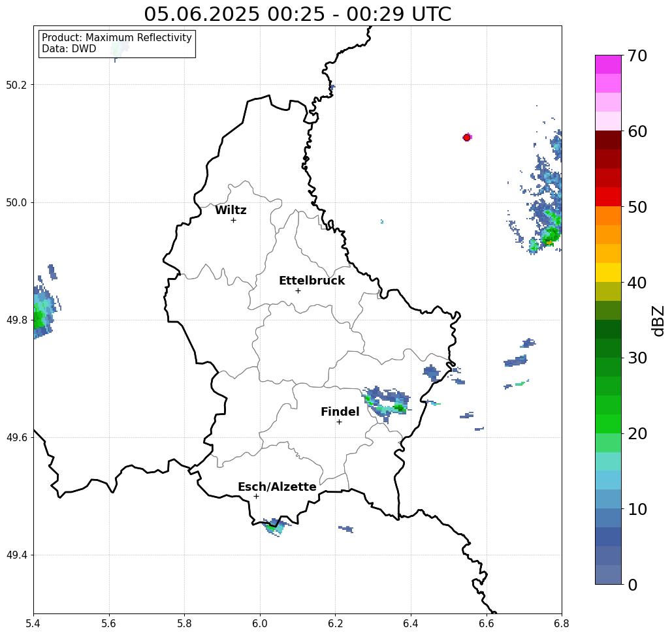The width and height of the screenshot is (672, 635).
Task: Click the dark red segment just below 60
Action: coord(608,140)
